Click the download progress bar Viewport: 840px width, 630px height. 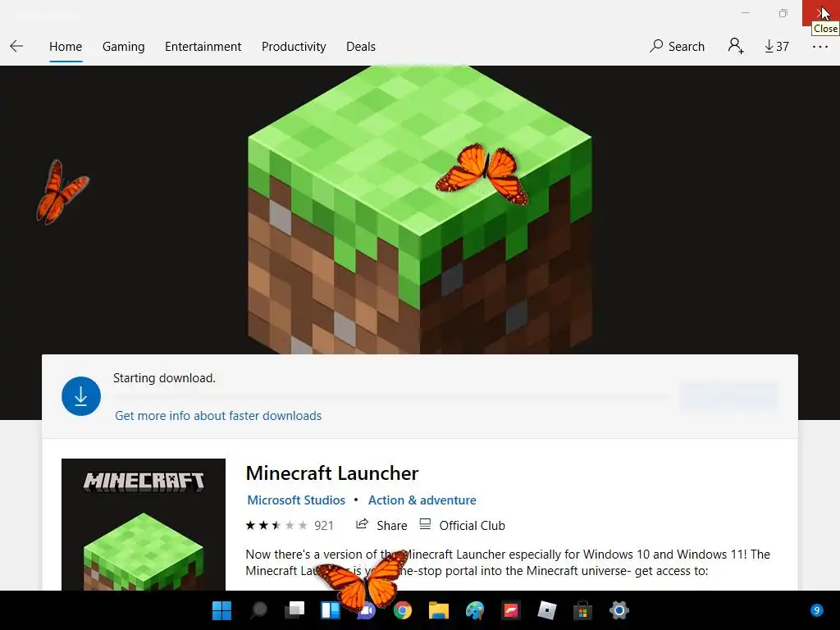click(x=391, y=396)
